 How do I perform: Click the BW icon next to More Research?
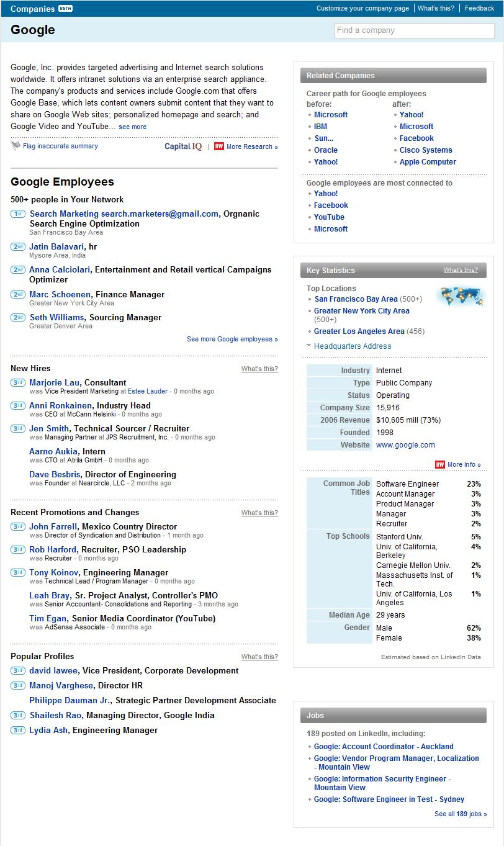coord(218,146)
